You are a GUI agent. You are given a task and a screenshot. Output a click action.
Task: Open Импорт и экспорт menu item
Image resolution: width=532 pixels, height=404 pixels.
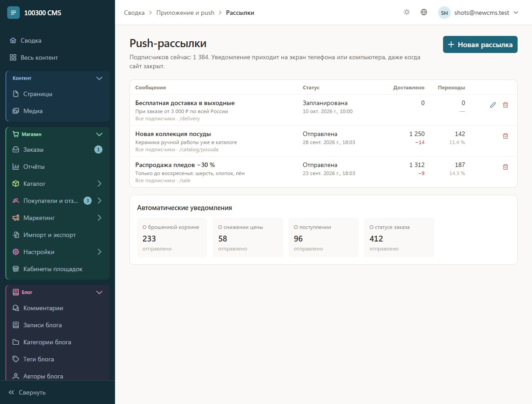(58, 234)
